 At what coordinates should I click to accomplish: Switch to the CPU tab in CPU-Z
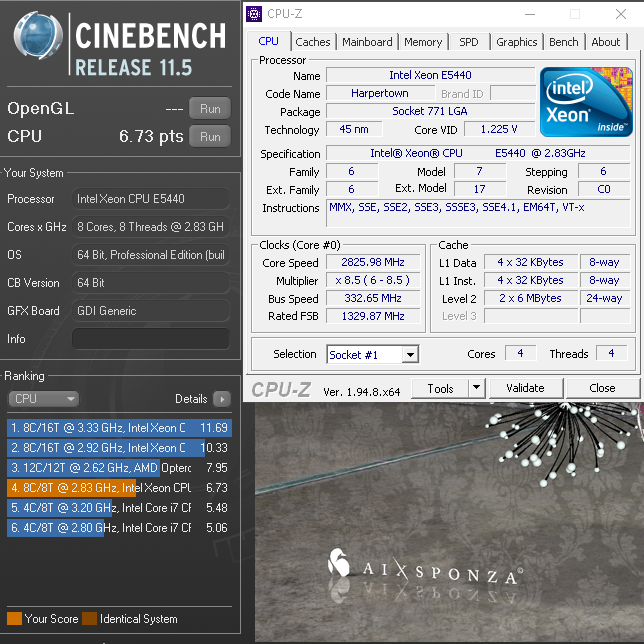(x=269, y=41)
